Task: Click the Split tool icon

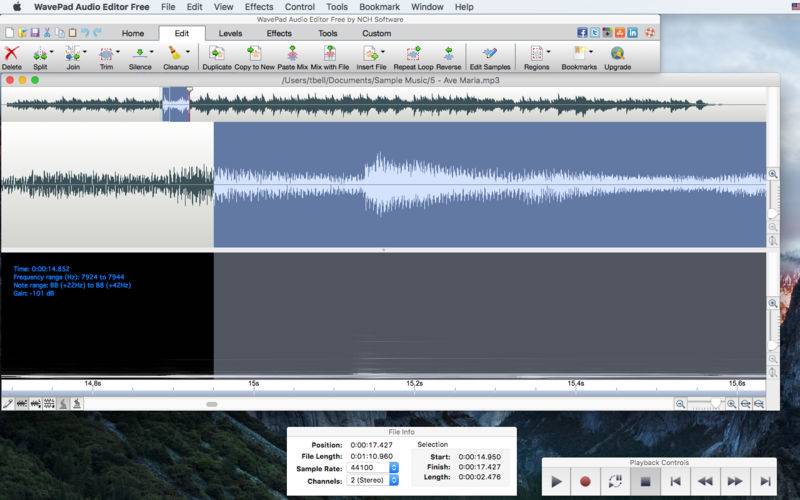Action: [x=40, y=54]
